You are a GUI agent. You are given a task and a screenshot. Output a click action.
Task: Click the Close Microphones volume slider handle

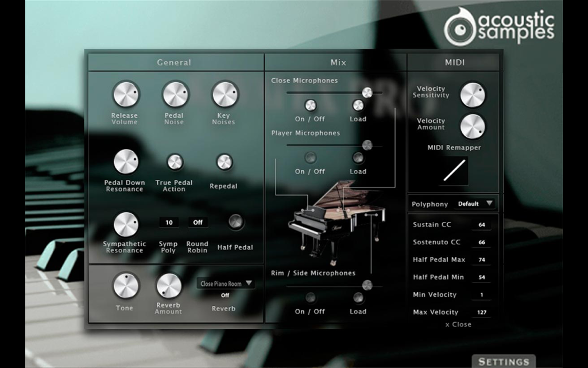coord(367,93)
